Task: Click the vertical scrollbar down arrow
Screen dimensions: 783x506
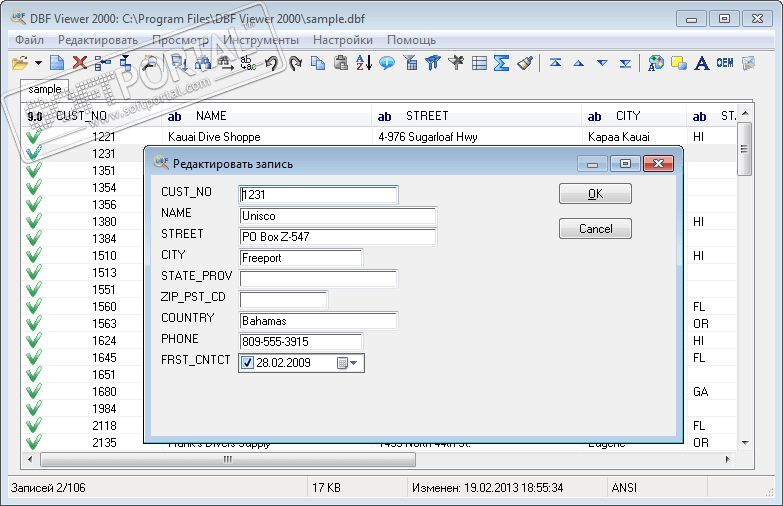Action: coord(745,443)
